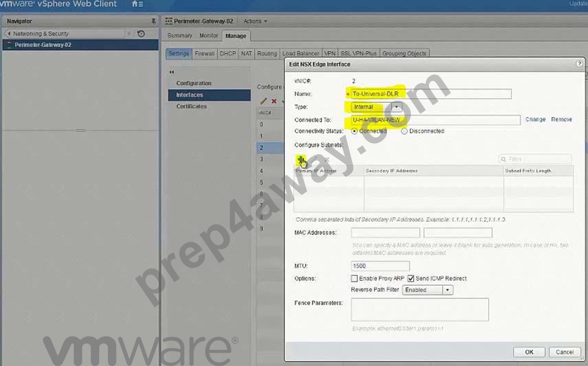
Task: Open the Actions dropdown menu
Action: pyautogui.click(x=255, y=21)
